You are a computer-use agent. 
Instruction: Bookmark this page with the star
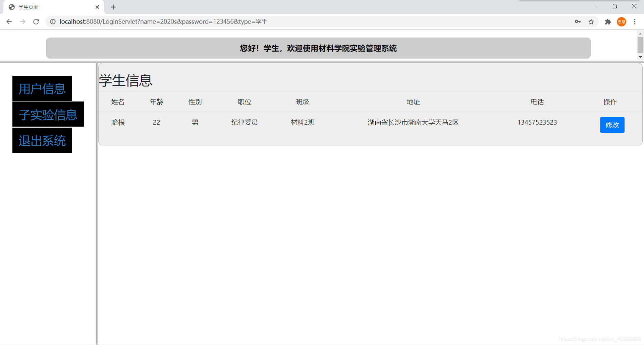pyautogui.click(x=591, y=22)
